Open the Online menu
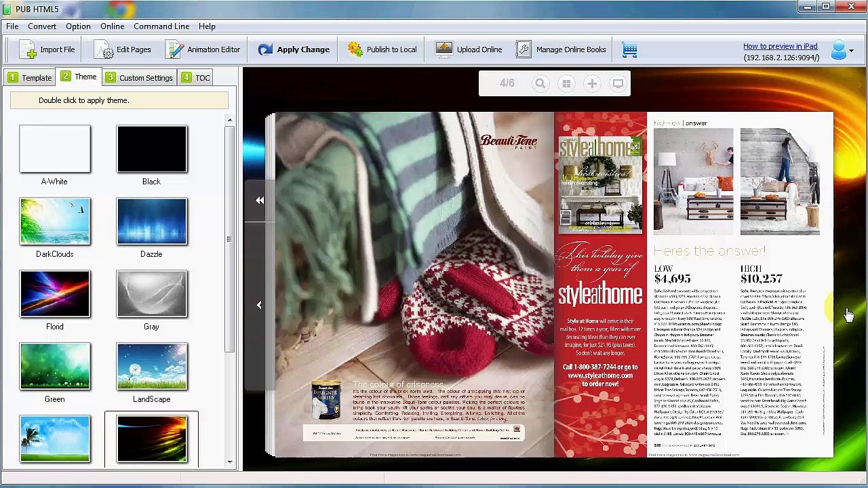Image resolution: width=868 pixels, height=488 pixels. coord(113,26)
